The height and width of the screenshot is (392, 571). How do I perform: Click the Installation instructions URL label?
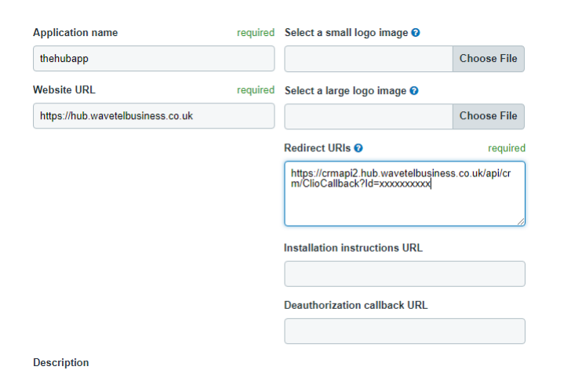click(x=353, y=248)
